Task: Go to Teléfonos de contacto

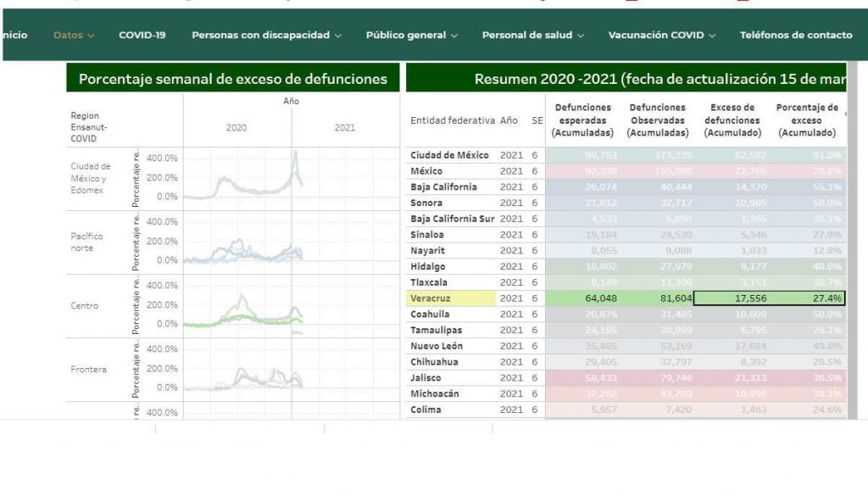Action: tap(795, 35)
